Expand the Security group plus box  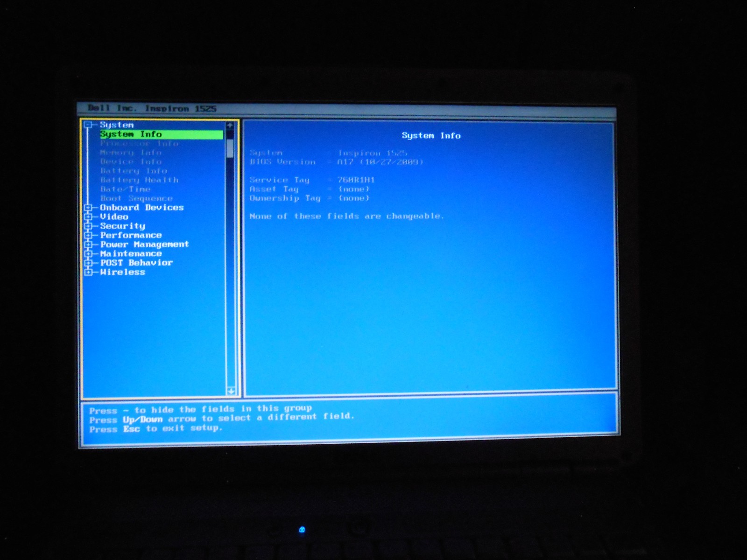point(88,226)
